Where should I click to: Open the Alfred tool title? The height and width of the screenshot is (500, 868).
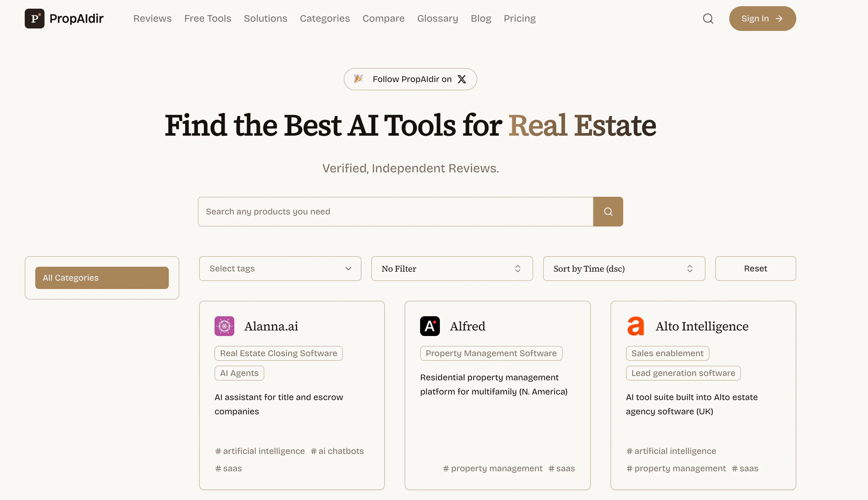pyautogui.click(x=468, y=326)
